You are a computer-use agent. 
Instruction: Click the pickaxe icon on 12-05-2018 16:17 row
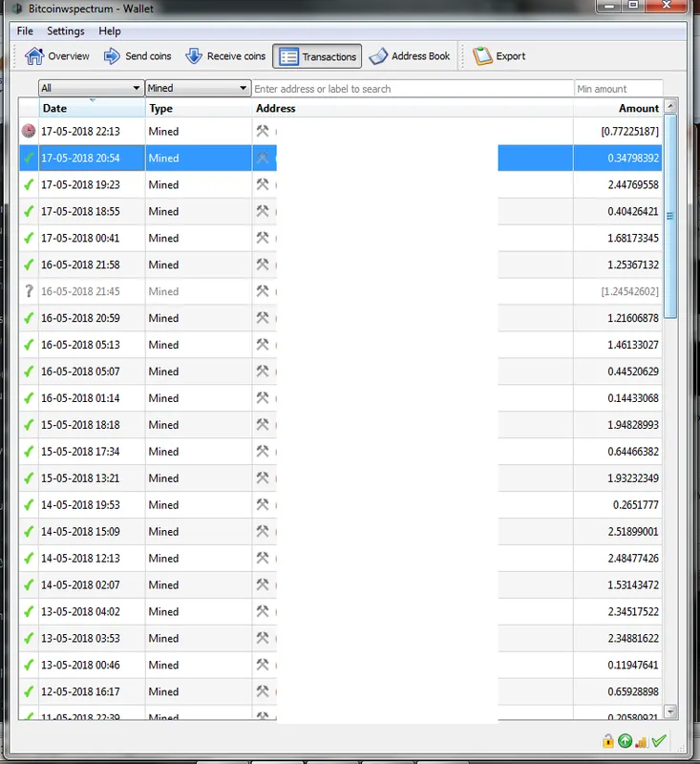click(263, 690)
